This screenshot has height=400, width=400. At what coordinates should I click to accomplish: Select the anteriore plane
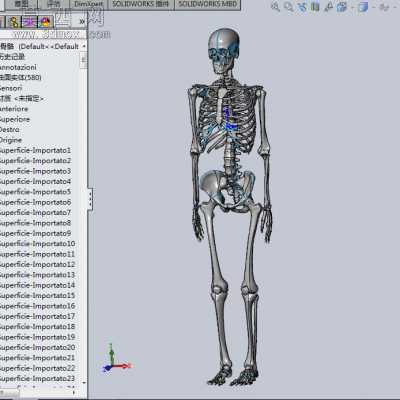click(x=14, y=109)
